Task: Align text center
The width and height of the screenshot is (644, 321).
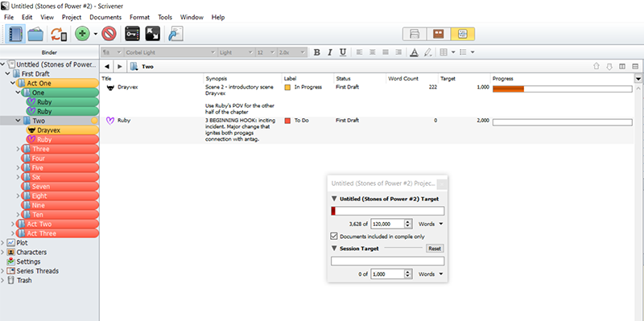Action: 372,52
